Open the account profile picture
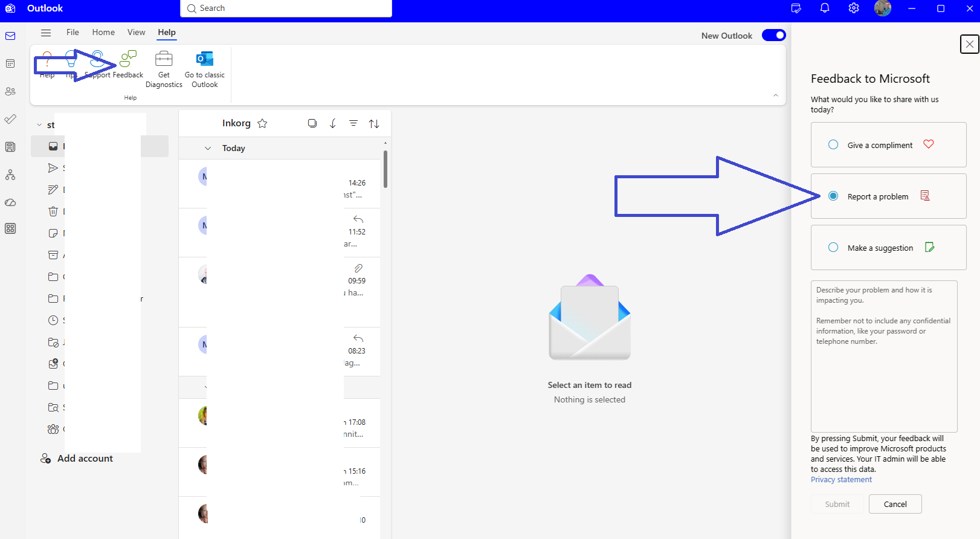Image resolution: width=980 pixels, height=539 pixels. (x=883, y=8)
